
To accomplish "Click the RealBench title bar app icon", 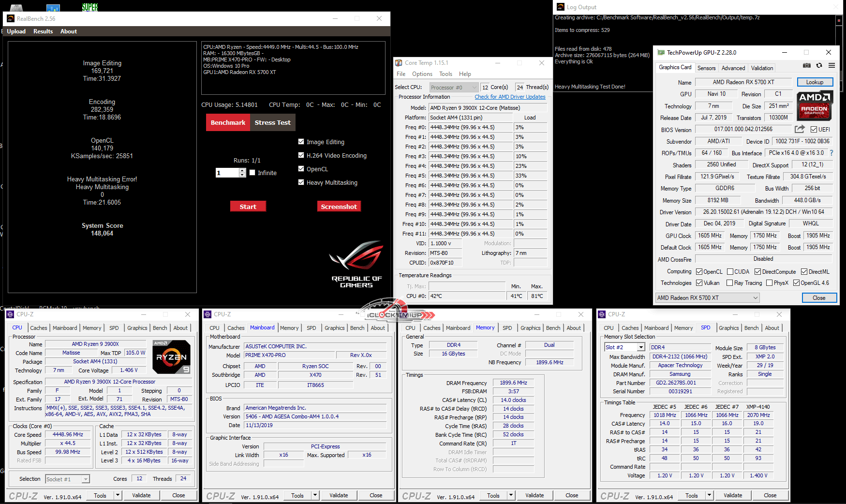I will [11, 19].
